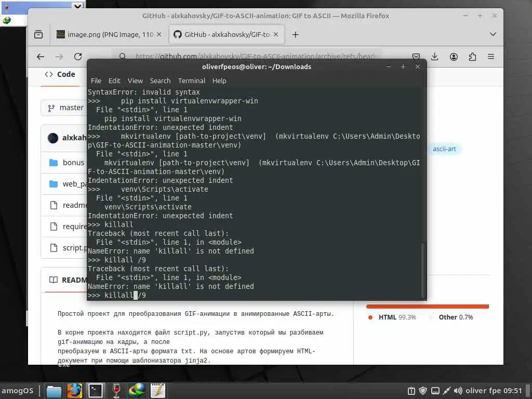Image resolution: width=532 pixels, height=399 pixels.
Task: Click the web_p folder icon
Action: pos(54,184)
